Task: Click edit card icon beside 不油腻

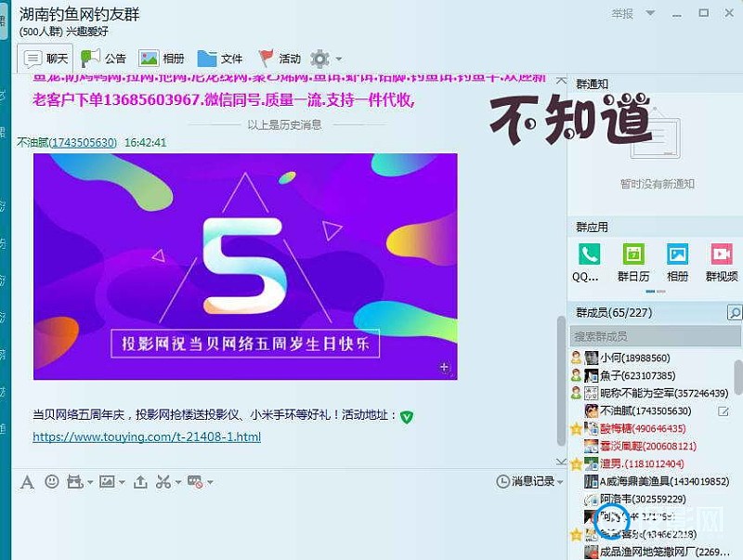Action: coord(723,411)
